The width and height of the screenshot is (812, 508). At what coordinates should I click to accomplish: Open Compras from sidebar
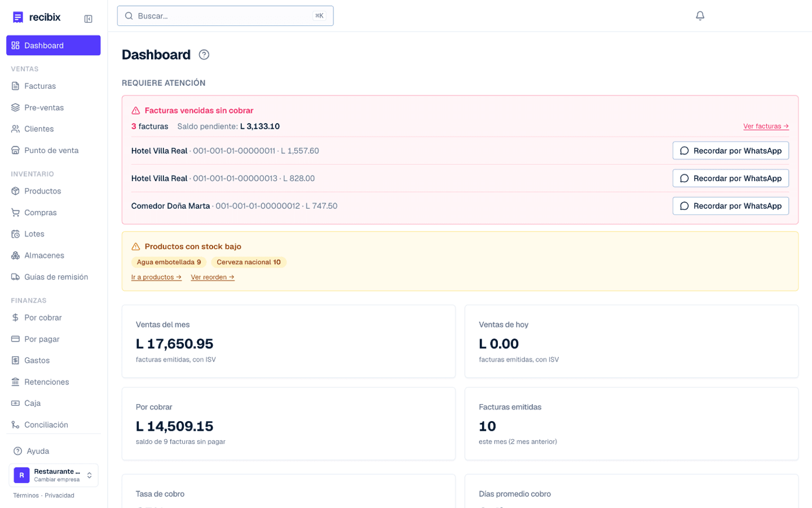point(54,212)
